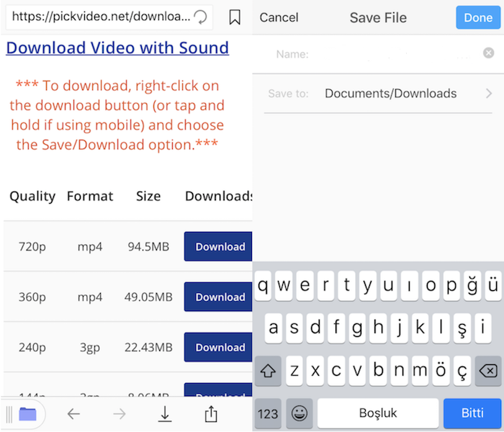Cancel the Save File dialog
The image size is (504, 432).
pyautogui.click(x=279, y=17)
